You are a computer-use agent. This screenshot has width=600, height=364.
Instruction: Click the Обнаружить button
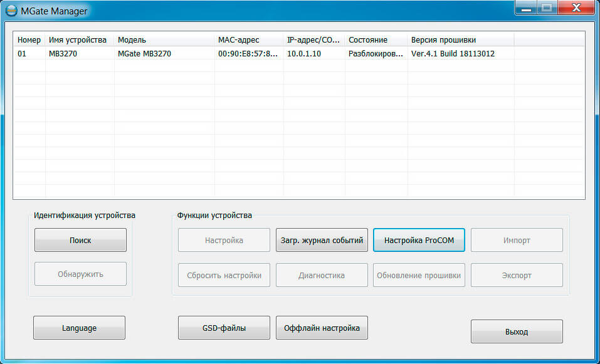coord(80,274)
